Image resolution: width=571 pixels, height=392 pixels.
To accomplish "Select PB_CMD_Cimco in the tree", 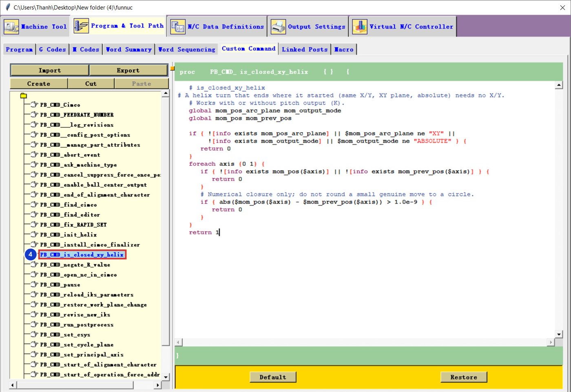I will pyautogui.click(x=60, y=105).
